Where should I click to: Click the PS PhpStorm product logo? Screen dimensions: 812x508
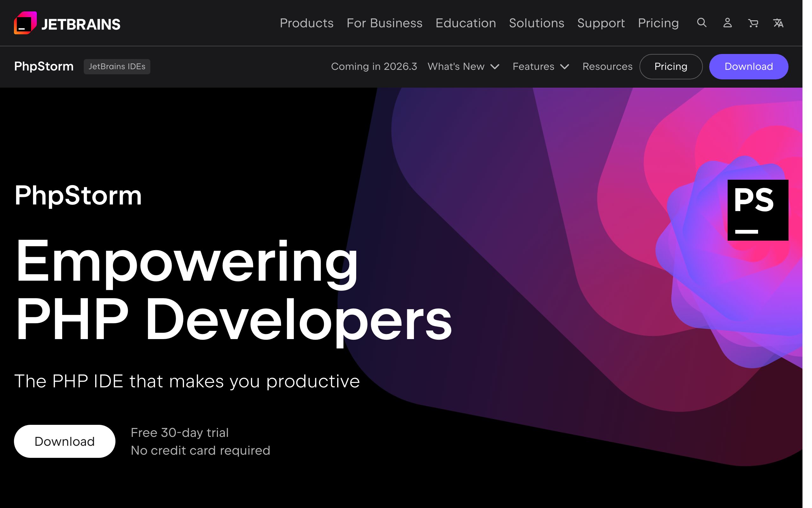[x=758, y=210]
